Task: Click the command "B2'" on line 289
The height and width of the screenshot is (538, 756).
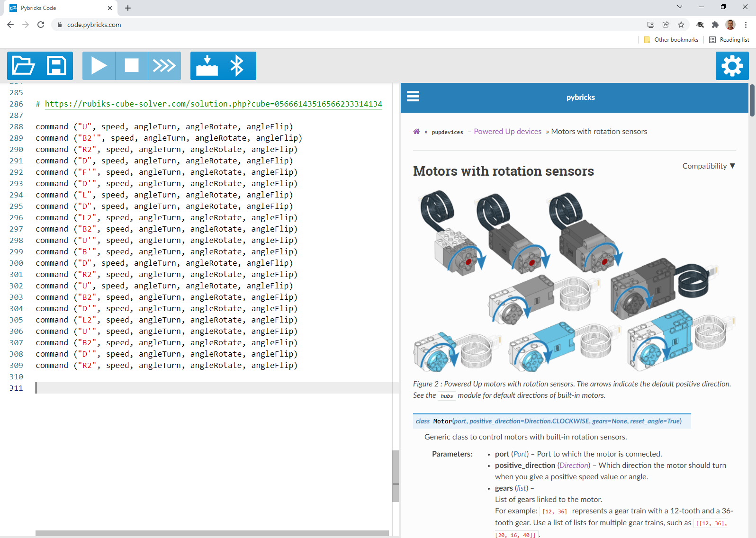Action: tap(169, 138)
